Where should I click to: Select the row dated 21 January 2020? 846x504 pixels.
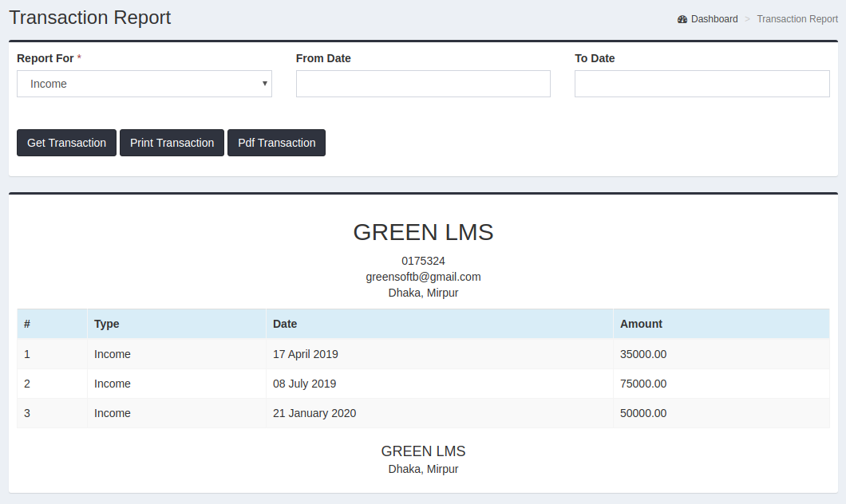click(x=314, y=413)
